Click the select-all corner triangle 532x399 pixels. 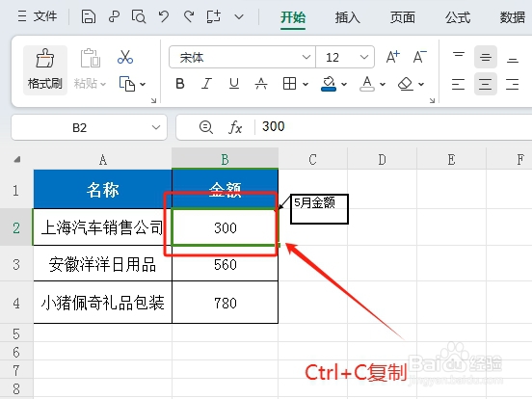point(17,159)
